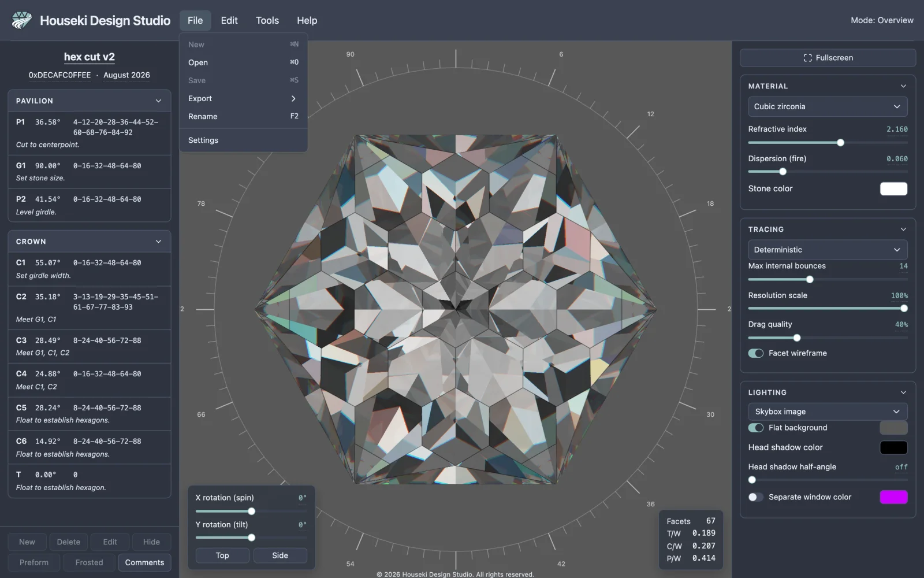Enable Separate window color switch
This screenshot has width=924, height=578.
tap(755, 497)
